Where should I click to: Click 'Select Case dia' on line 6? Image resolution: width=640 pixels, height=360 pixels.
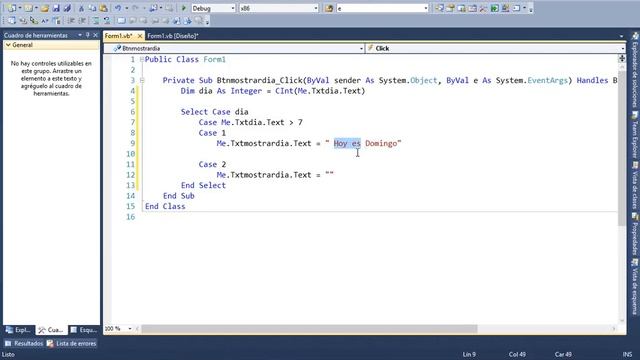[215, 112]
